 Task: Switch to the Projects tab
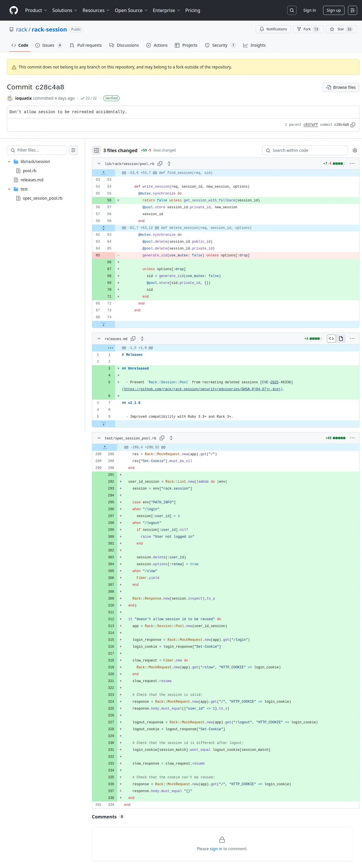pyautogui.click(x=186, y=45)
